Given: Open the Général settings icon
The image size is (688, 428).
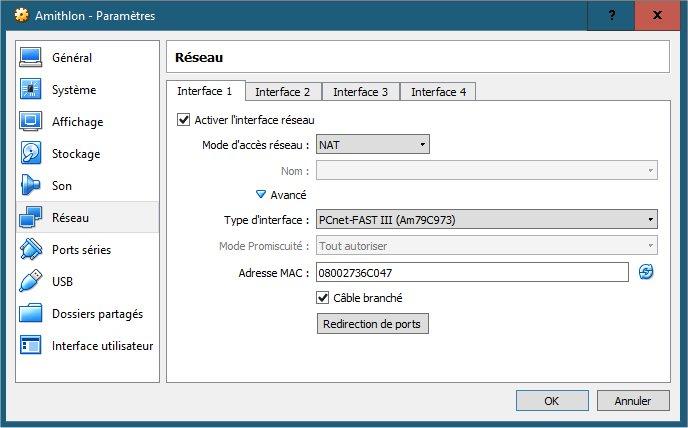Looking at the screenshot, I should click(x=30, y=58).
